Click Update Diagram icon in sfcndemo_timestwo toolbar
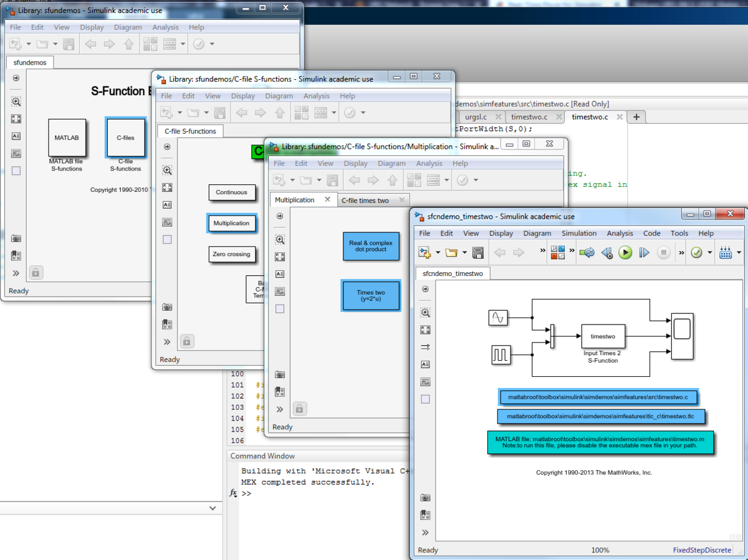 [587, 252]
